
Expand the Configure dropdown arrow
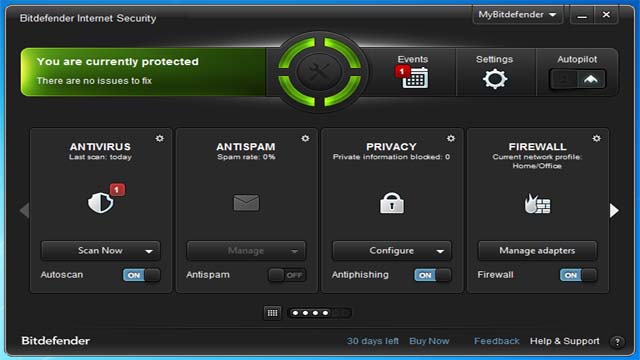[440, 251]
